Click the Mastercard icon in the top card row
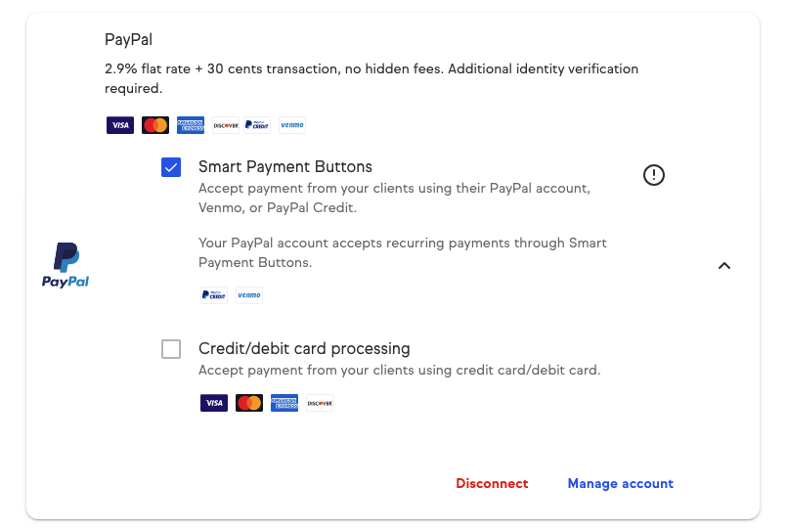Image resolution: width=787 pixels, height=532 pixels. (x=155, y=125)
